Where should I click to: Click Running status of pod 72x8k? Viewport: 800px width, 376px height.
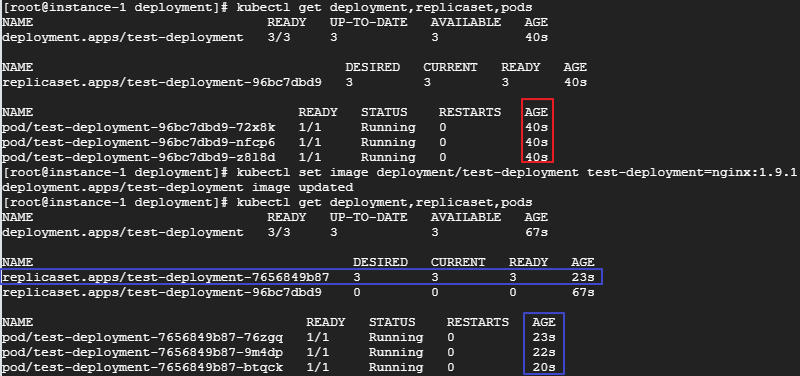click(388, 127)
